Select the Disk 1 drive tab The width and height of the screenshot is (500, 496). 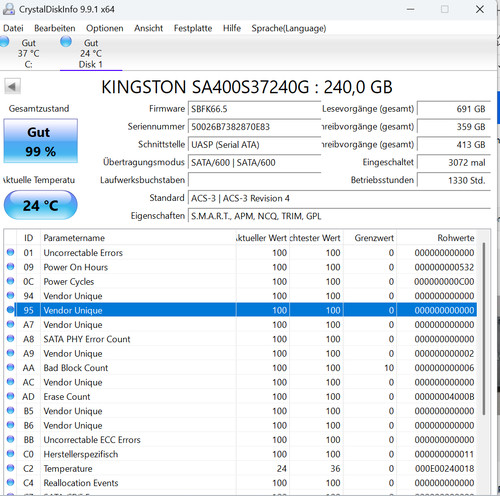[91, 53]
